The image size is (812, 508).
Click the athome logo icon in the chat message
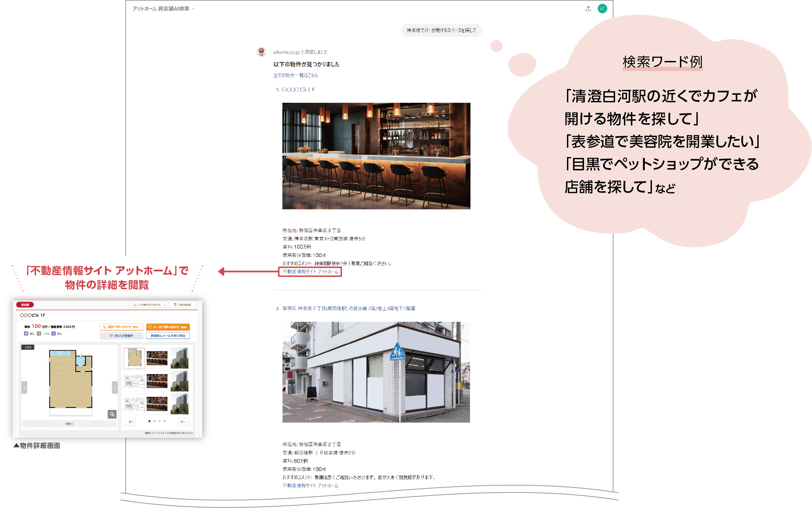pyautogui.click(x=262, y=51)
